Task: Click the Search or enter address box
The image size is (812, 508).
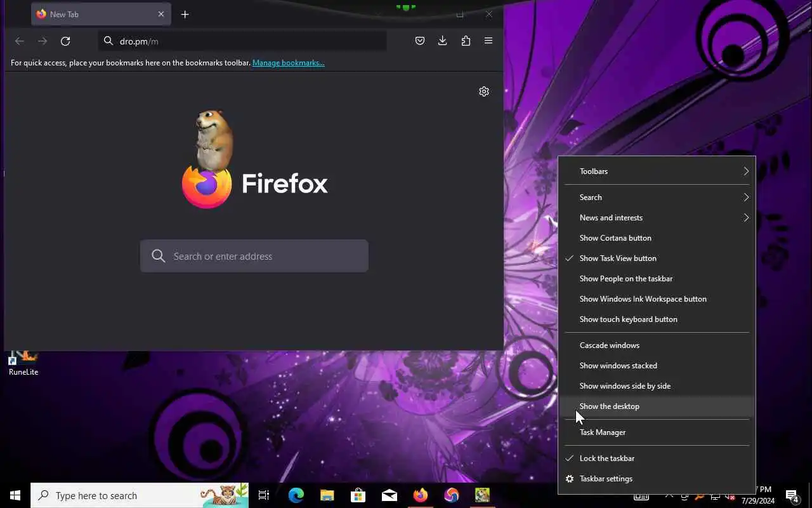Action: (x=254, y=256)
